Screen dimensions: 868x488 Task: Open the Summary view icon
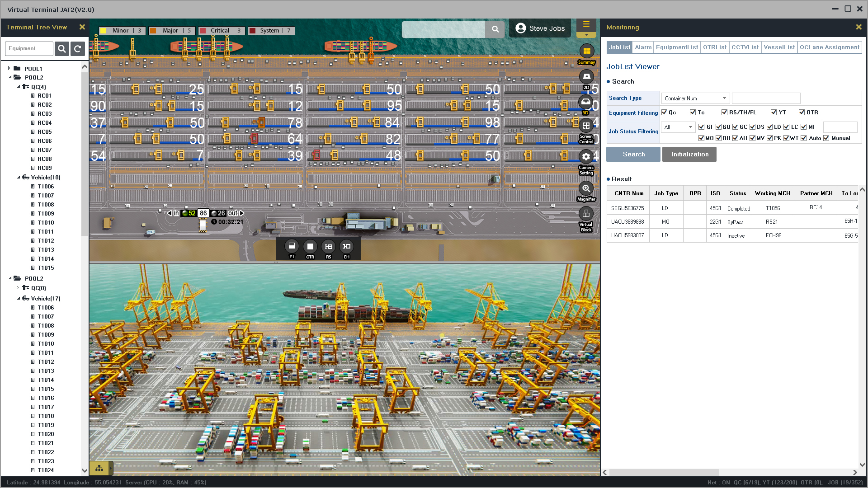586,51
